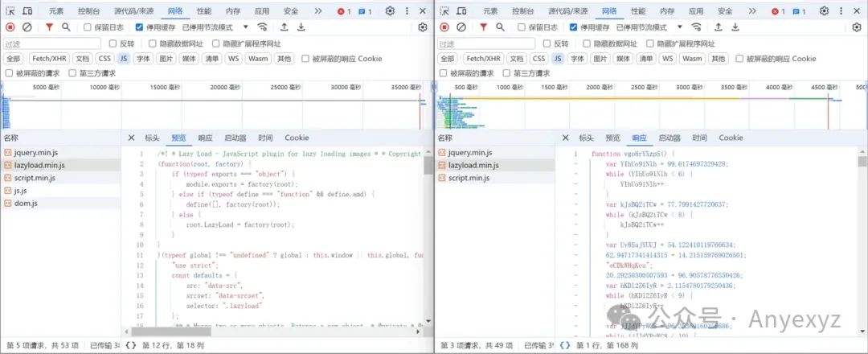Open 已停用节流模式 throttling dropdown in right DevTools

[649, 27]
